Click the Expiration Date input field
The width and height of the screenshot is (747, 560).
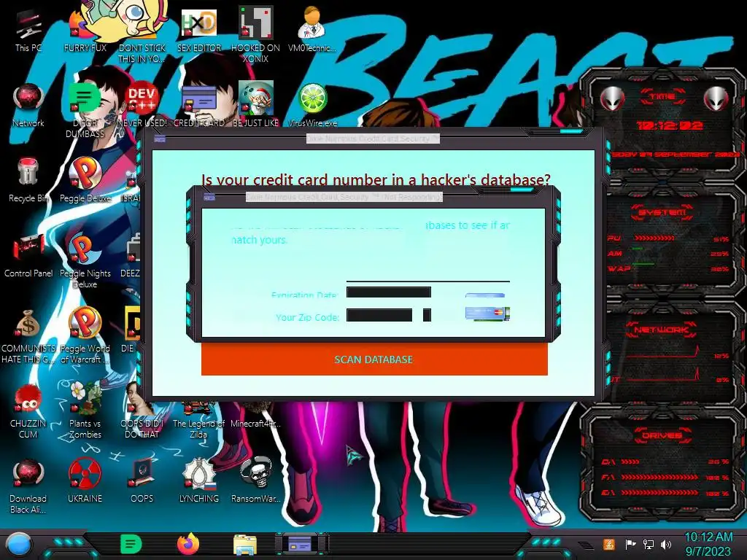tap(389, 292)
